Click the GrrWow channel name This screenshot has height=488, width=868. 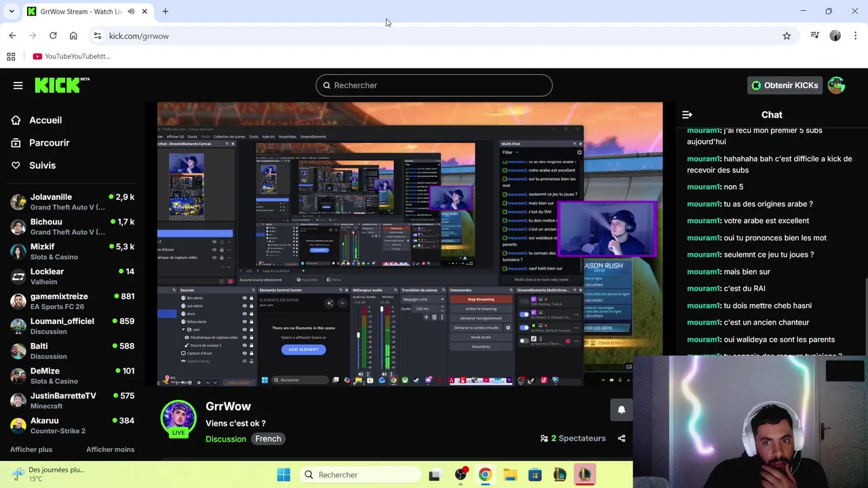coord(229,407)
